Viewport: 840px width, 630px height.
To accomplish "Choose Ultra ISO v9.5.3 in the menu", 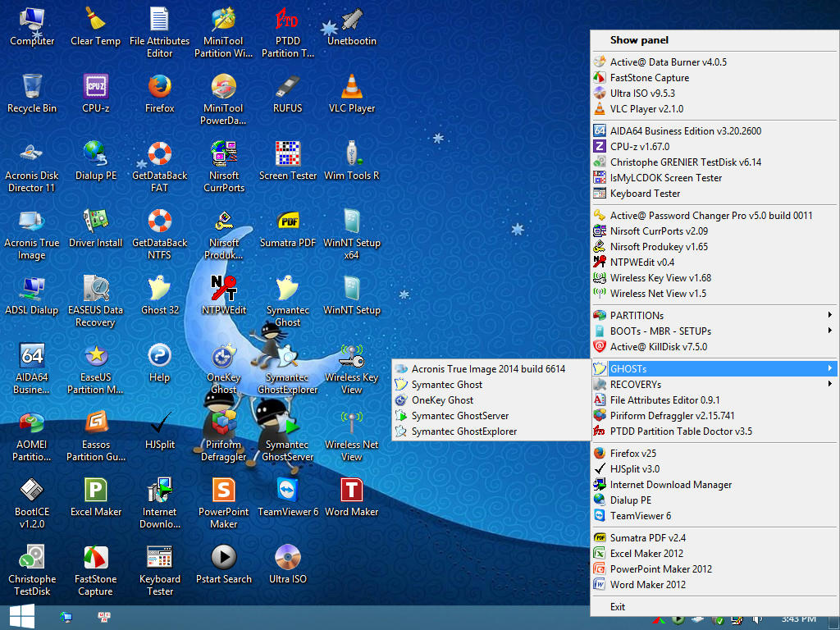I will point(714,94).
